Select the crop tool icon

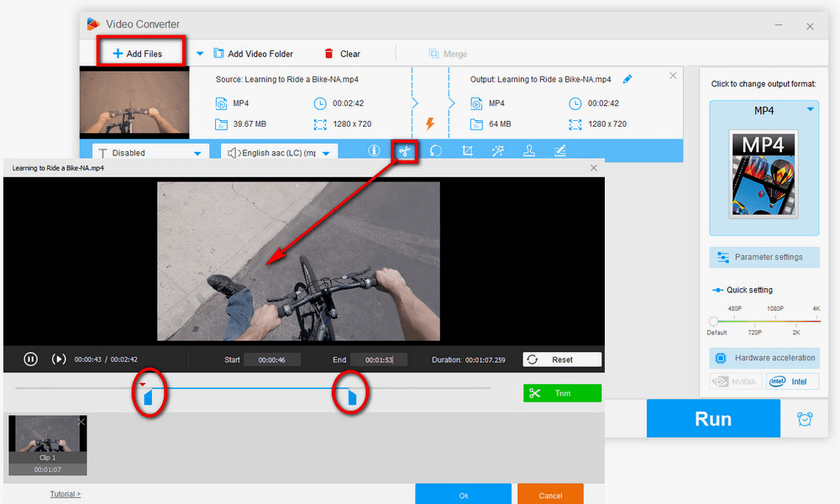coord(467,151)
